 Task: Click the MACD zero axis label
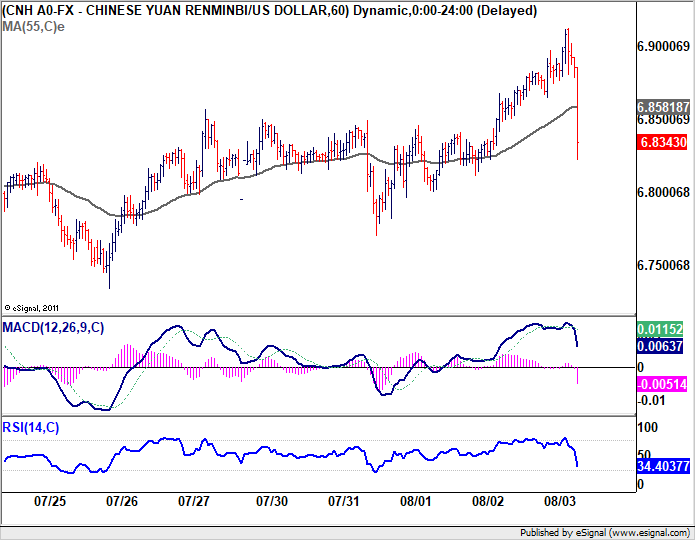(x=640, y=367)
